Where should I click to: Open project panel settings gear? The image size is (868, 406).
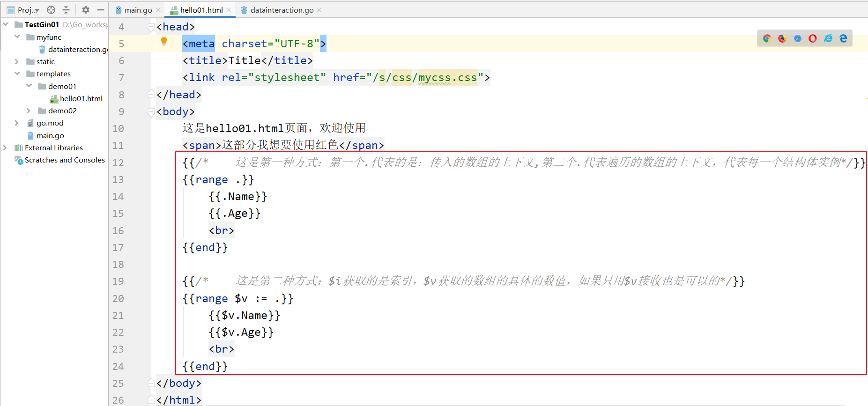pyautogui.click(x=86, y=10)
